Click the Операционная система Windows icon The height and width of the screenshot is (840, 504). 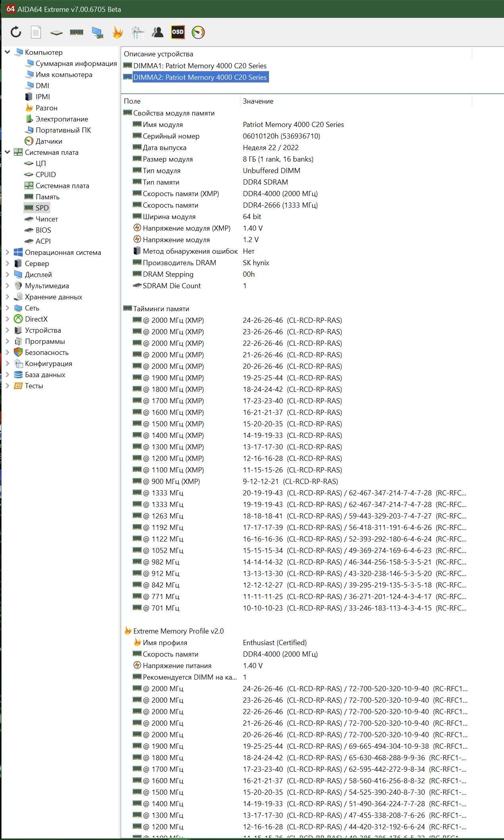(x=18, y=252)
